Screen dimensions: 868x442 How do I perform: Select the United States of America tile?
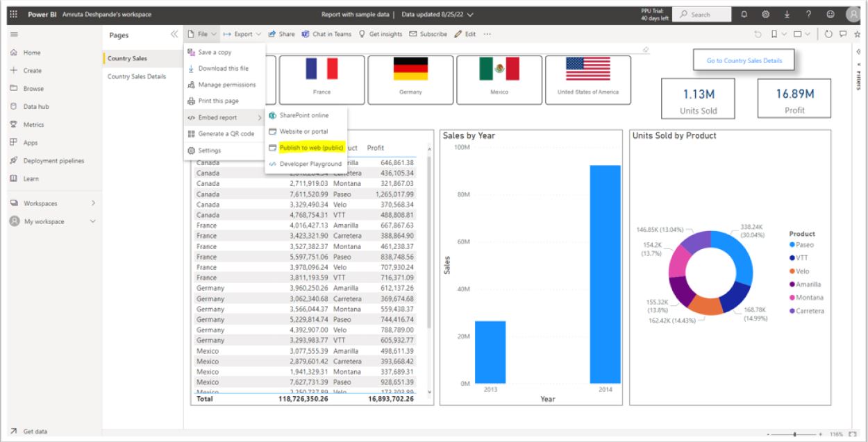click(x=587, y=80)
